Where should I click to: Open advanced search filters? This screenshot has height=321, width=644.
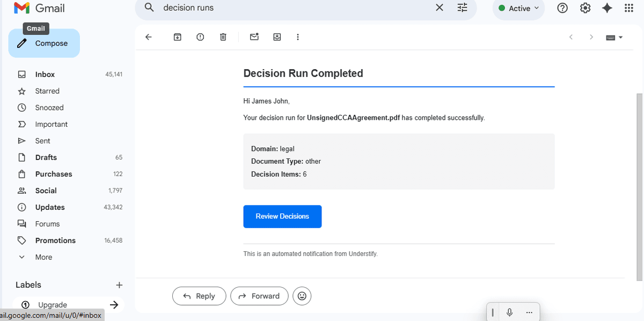[462, 8]
